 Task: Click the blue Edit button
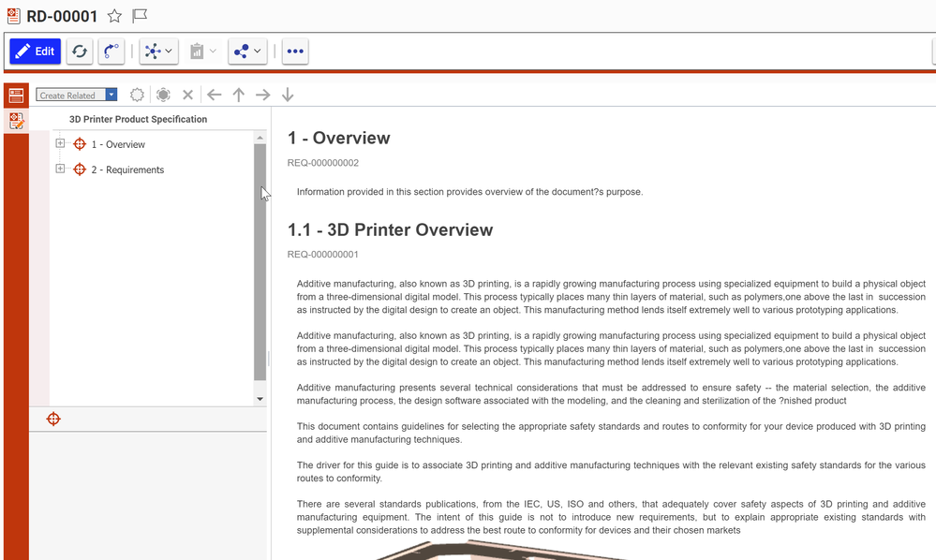(36, 52)
